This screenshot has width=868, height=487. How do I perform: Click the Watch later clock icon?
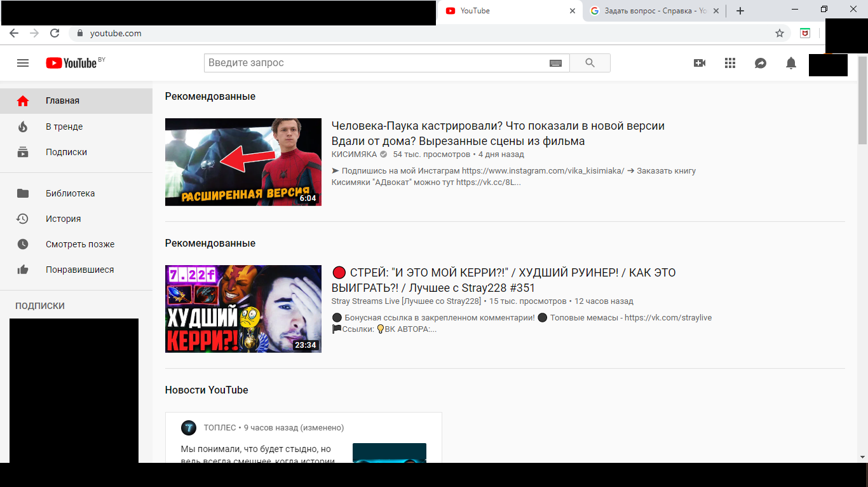point(23,244)
